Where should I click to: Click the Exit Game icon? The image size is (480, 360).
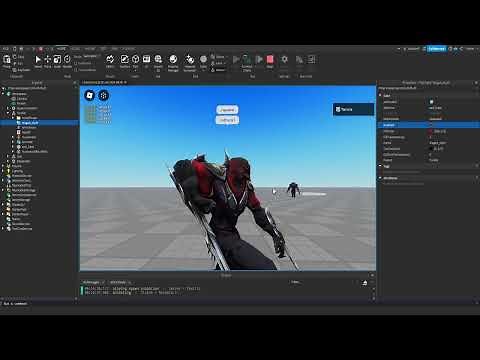coord(311,59)
